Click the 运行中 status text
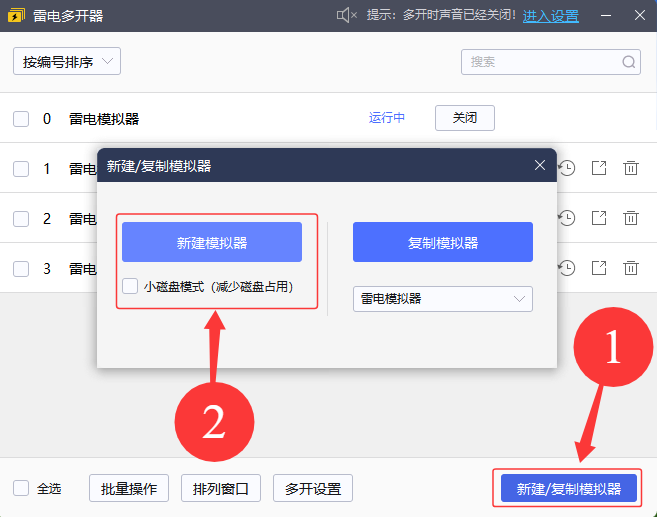This screenshot has height=517, width=657. click(387, 118)
